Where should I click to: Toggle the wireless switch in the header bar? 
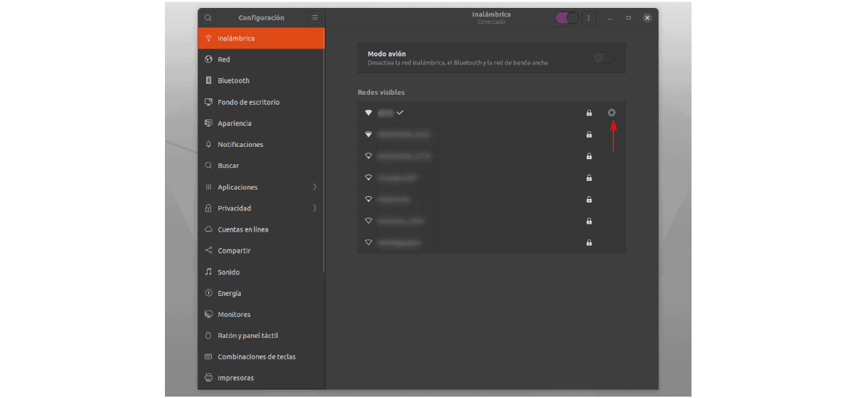567,17
